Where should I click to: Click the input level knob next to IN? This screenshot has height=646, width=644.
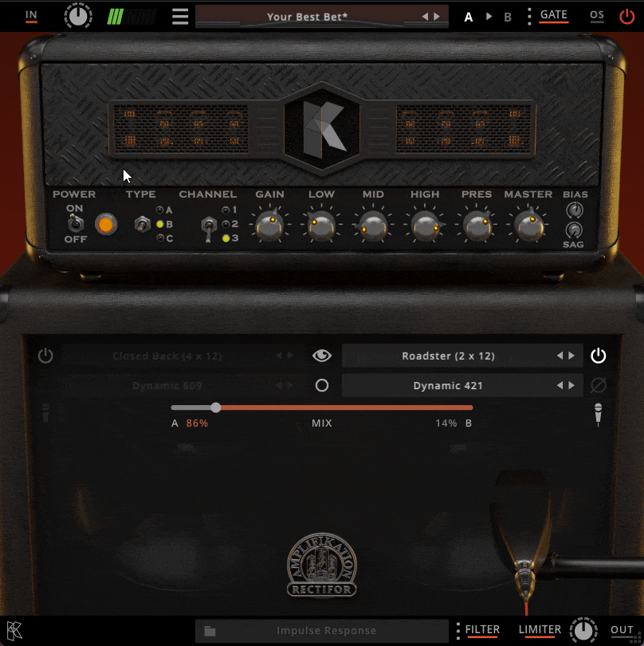coord(78,15)
